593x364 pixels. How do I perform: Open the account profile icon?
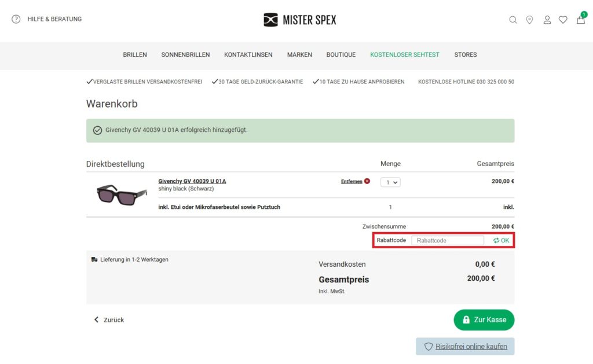coord(547,19)
